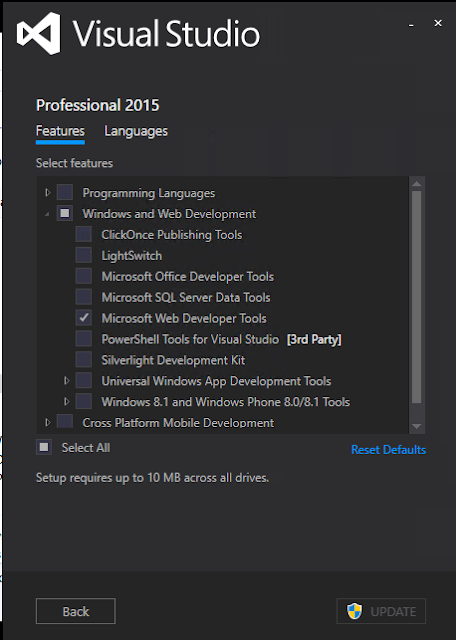
Task: Uncheck Microsoft Web Developer Tools
Action: [84, 318]
